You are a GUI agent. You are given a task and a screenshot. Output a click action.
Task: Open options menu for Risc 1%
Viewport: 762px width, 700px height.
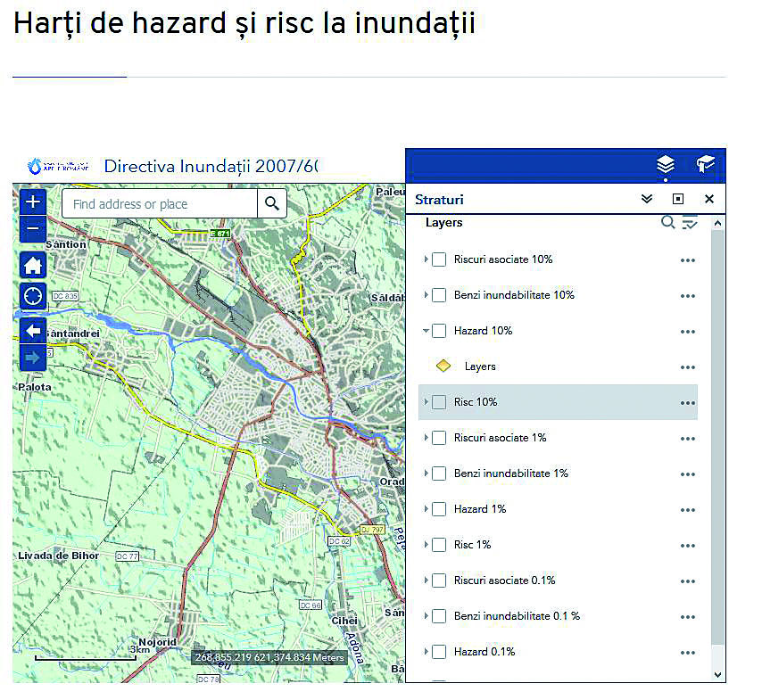tap(687, 546)
